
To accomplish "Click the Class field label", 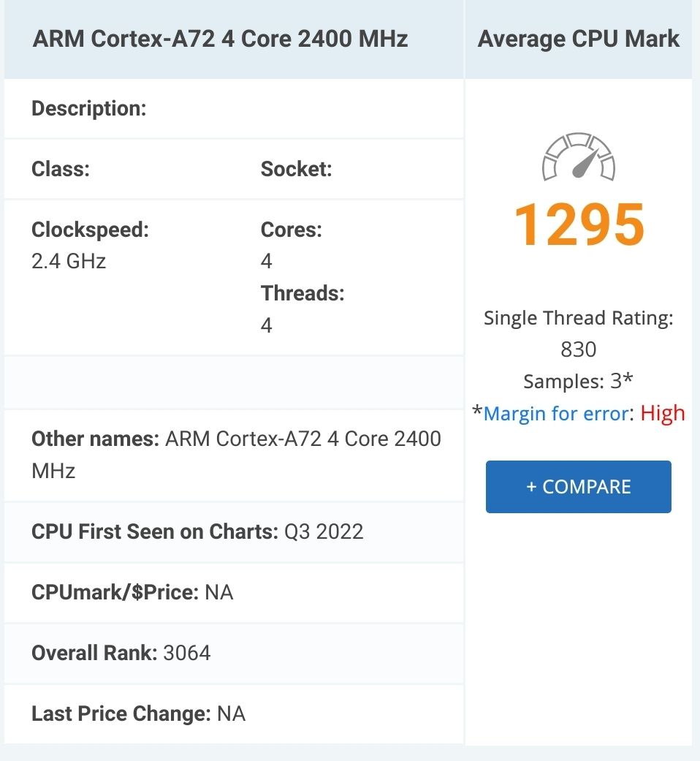I will [61, 170].
